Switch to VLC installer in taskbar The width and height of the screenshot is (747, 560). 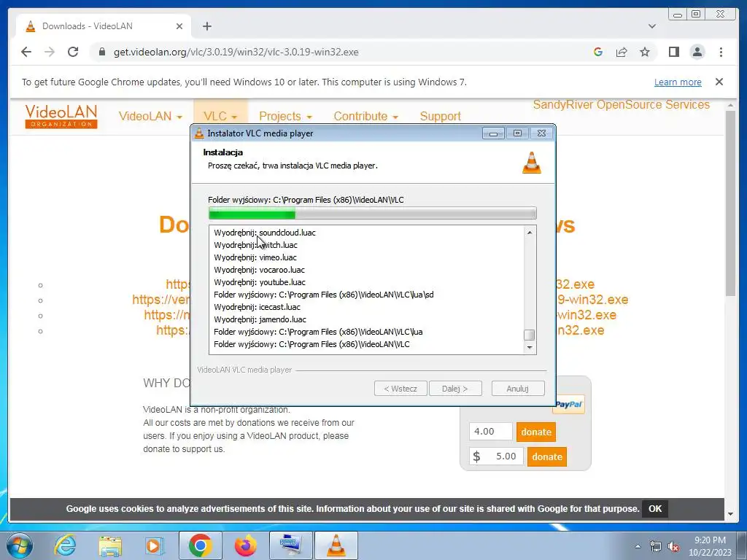point(336,545)
